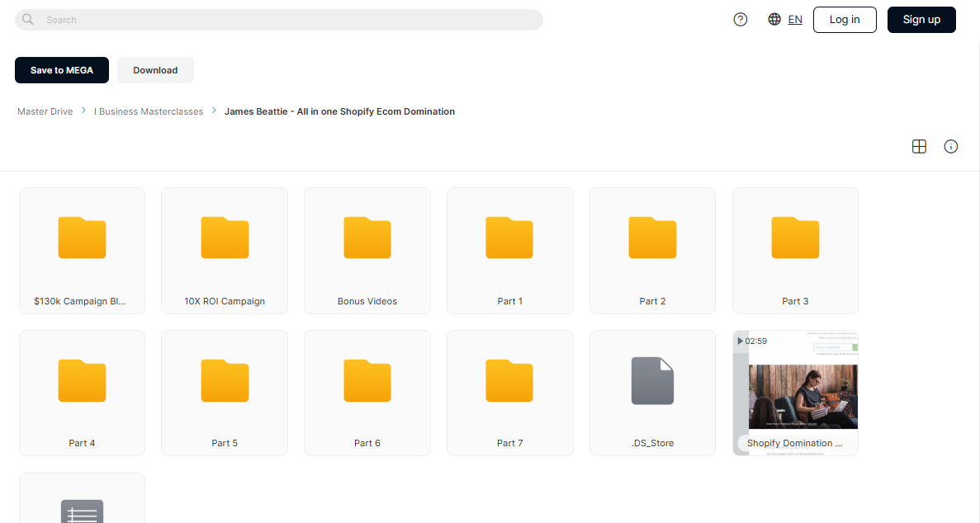Click the 'Part 4' label

coord(82,443)
